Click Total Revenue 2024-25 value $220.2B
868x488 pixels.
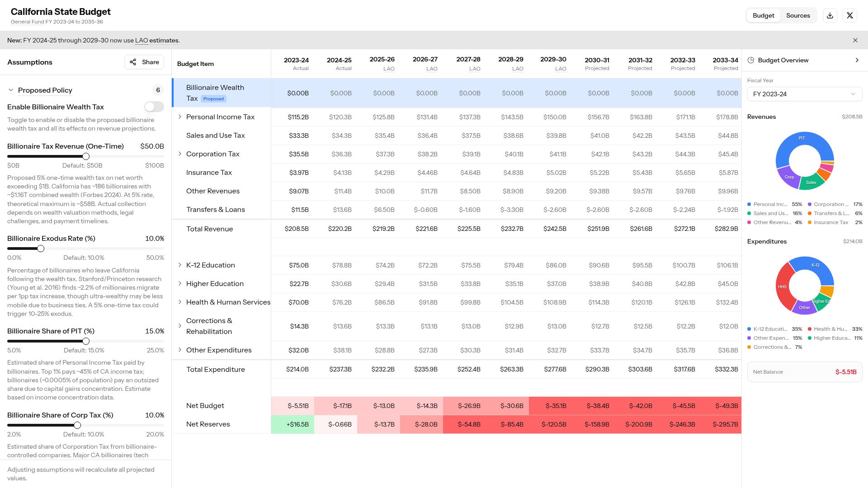click(x=340, y=229)
